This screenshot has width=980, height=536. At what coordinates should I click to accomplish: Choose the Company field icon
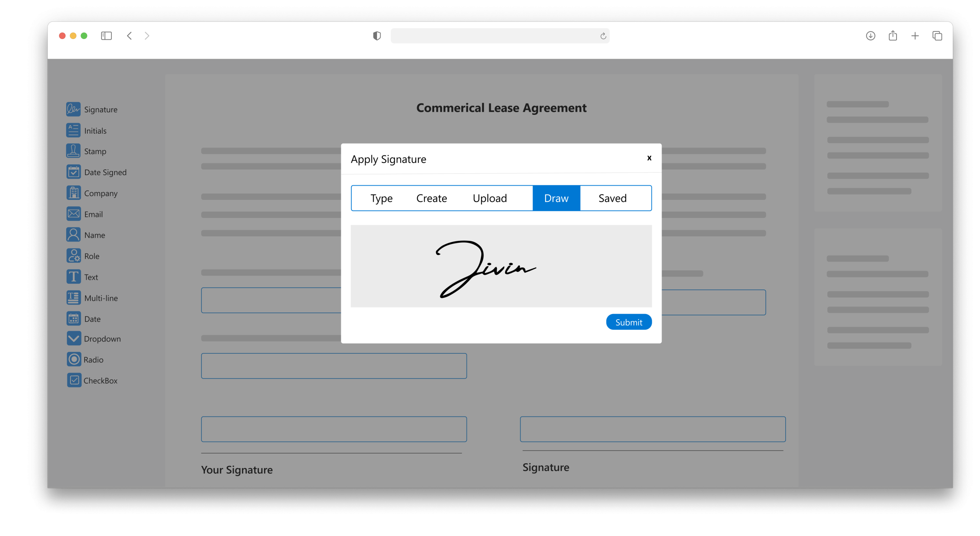click(73, 193)
